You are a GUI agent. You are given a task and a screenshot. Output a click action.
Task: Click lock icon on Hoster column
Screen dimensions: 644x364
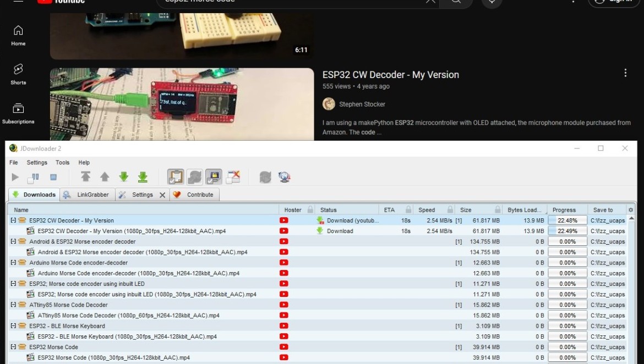click(x=310, y=209)
